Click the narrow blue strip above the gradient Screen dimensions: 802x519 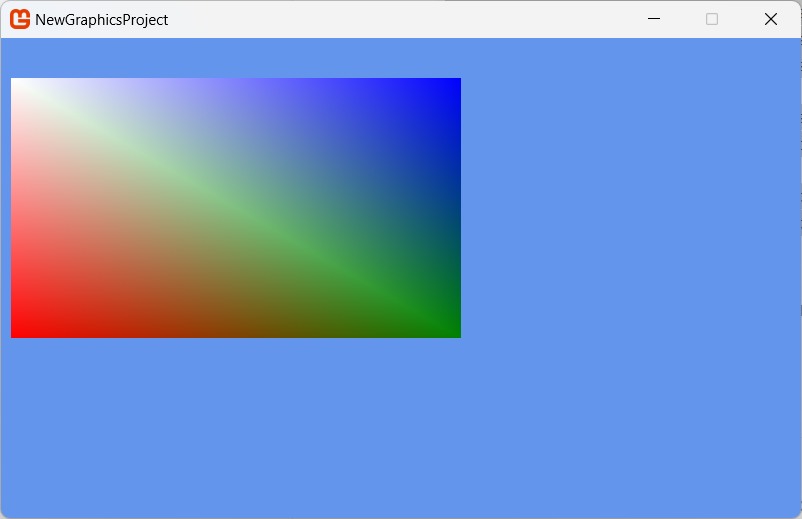pyautogui.click(x=236, y=58)
